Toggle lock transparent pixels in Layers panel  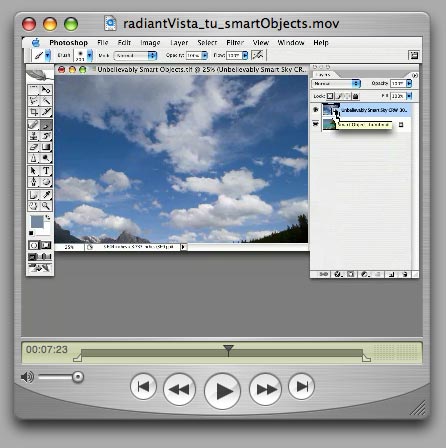(x=330, y=96)
